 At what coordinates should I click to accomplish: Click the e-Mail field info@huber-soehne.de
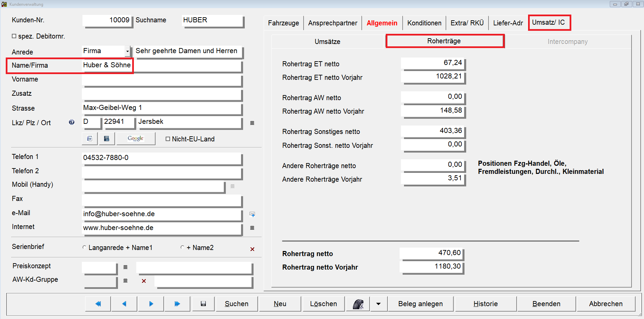(x=162, y=214)
